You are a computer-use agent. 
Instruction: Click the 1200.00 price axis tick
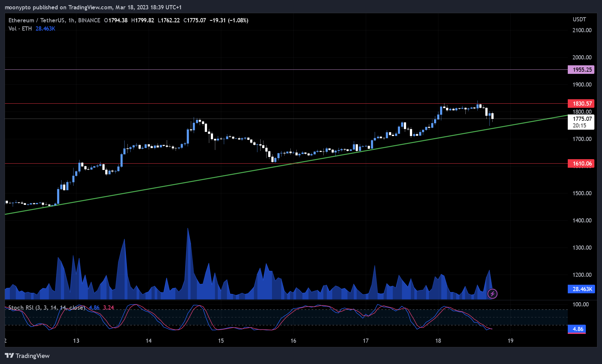tap(582, 275)
